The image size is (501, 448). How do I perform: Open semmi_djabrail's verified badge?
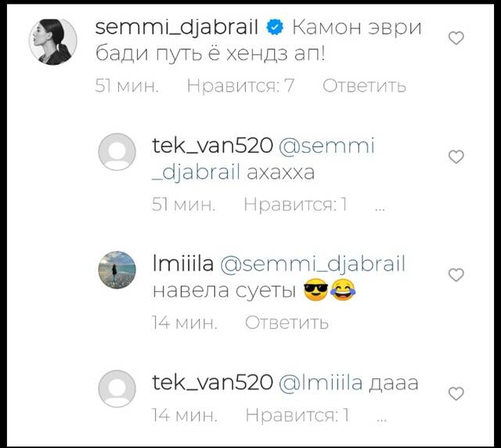pos(275,27)
